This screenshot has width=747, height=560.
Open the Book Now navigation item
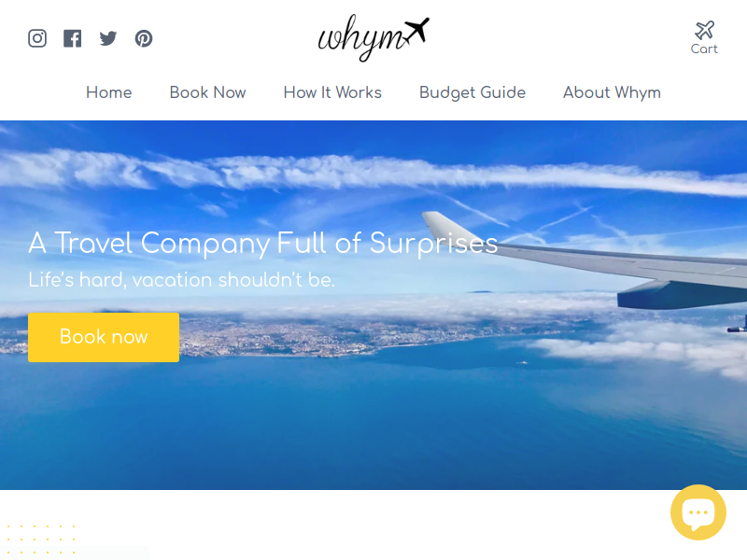pyautogui.click(x=207, y=92)
